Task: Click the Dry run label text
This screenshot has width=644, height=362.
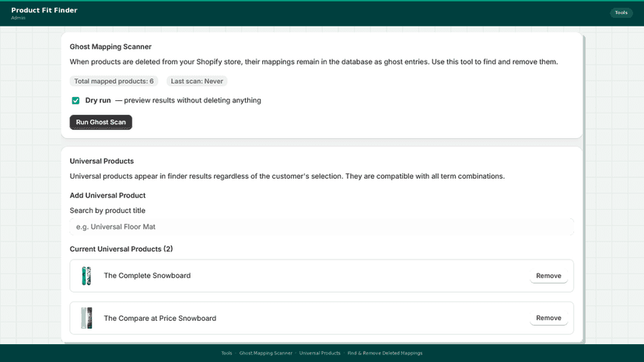Action: point(98,100)
